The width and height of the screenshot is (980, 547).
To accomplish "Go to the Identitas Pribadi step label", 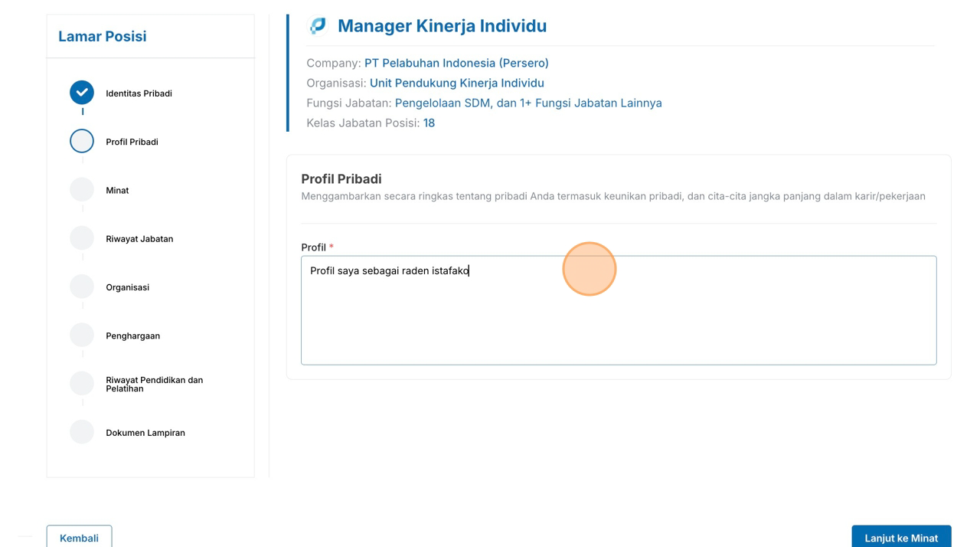I will [139, 93].
